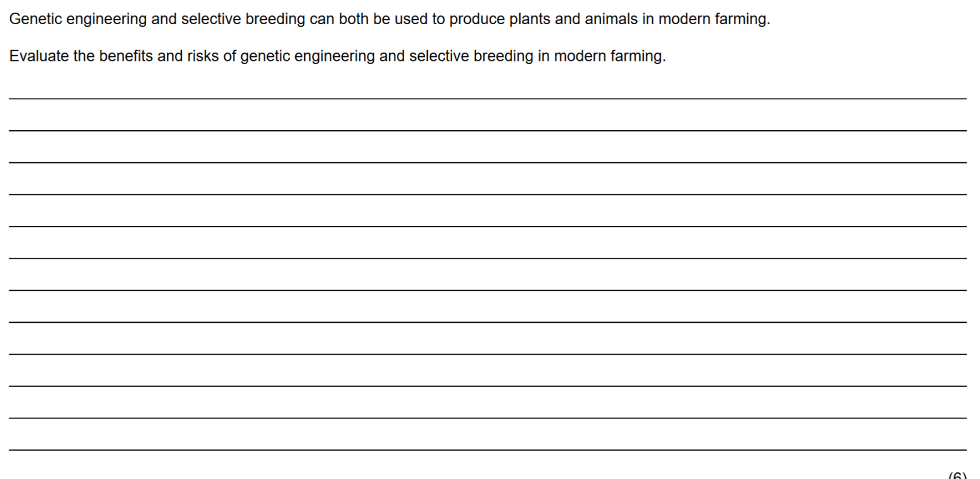
Task: Click the first blank answer line
Action: 488,98
